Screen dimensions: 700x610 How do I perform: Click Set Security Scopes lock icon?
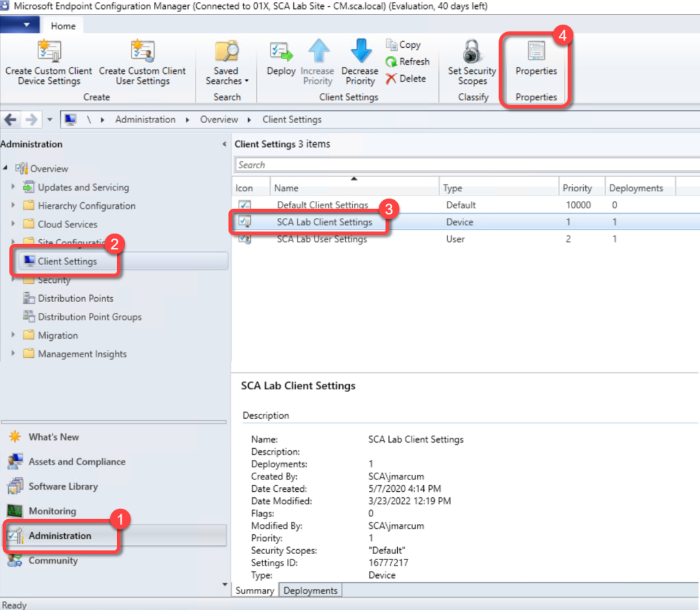(472, 52)
